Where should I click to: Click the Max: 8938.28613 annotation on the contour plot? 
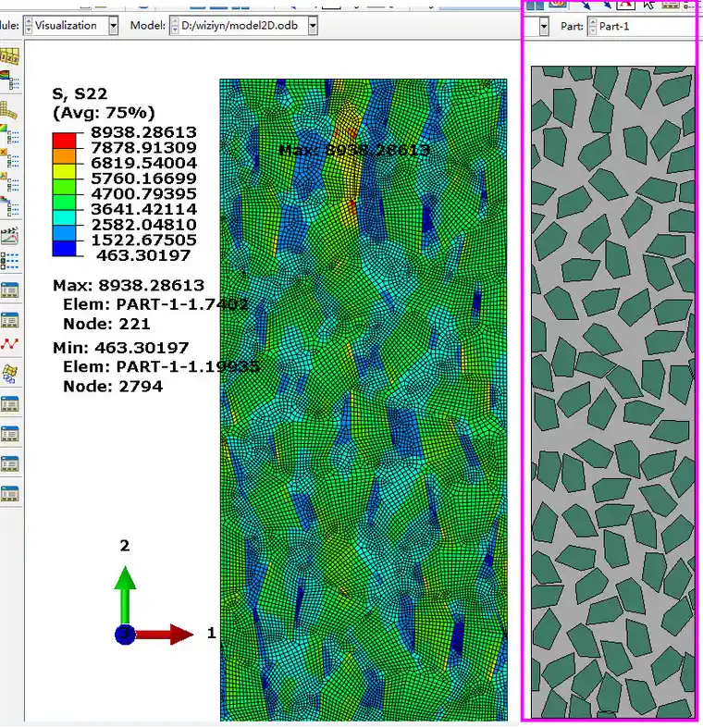(354, 150)
